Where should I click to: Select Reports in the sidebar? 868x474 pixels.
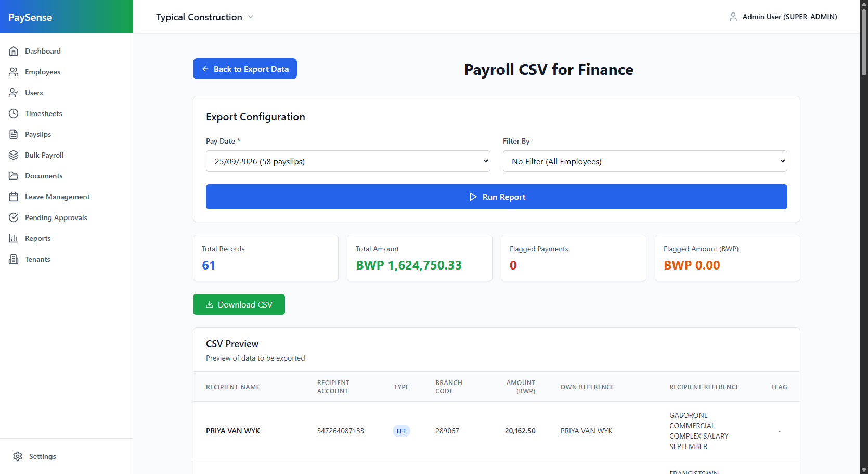[67, 238]
